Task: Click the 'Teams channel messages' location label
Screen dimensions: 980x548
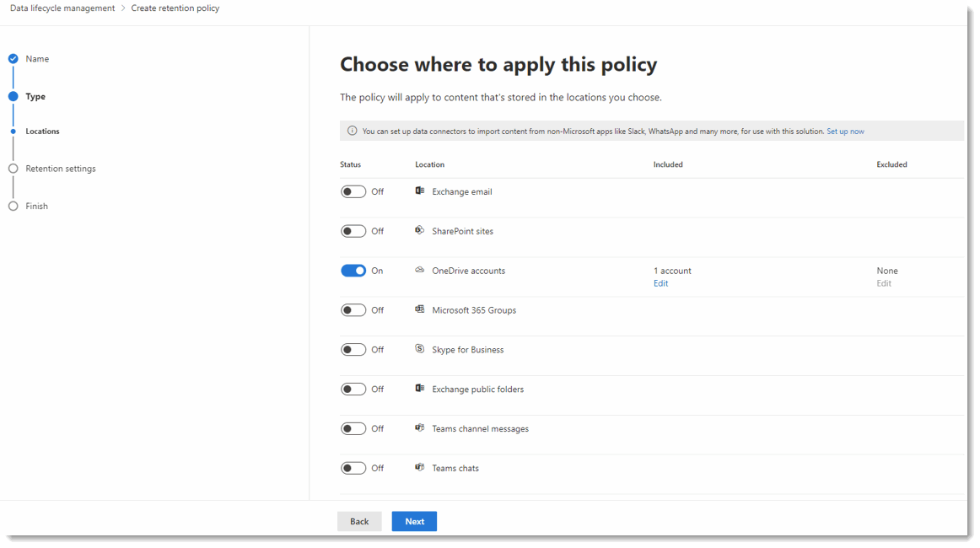Action: 481,428
